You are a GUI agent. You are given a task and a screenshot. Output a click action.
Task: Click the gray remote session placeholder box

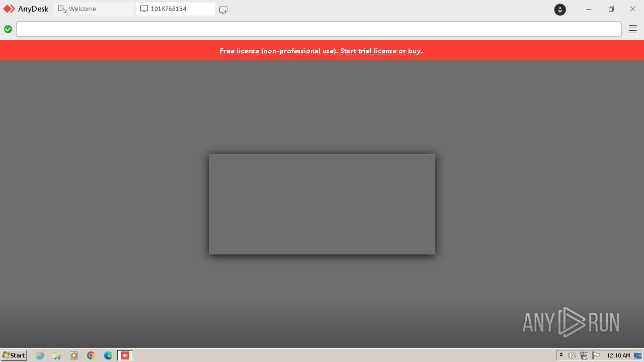coord(322,204)
